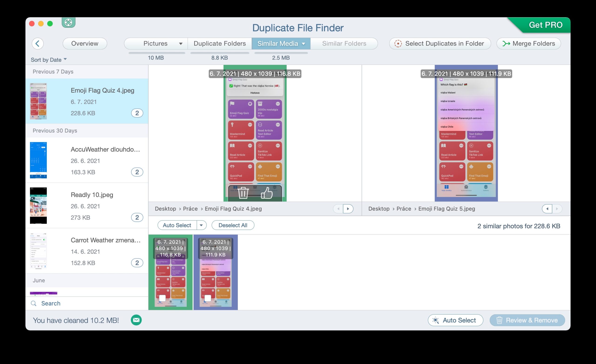Click the Search magnifier icon
The width and height of the screenshot is (596, 364).
point(34,303)
